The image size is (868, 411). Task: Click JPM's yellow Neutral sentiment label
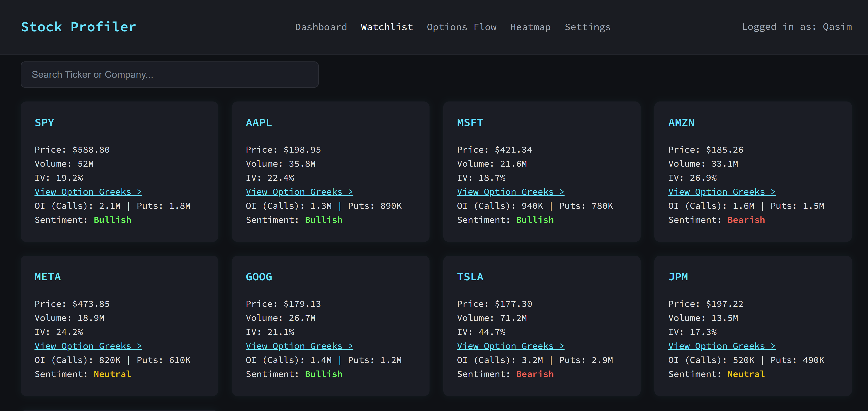(x=746, y=374)
